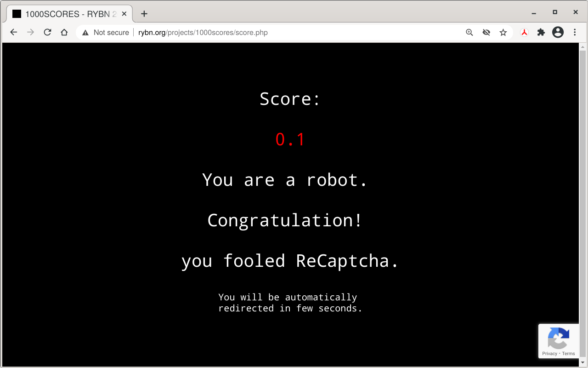Screen dimensions: 588x368
Task: Click the "Congratulation!" text
Action: (x=285, y=220)
